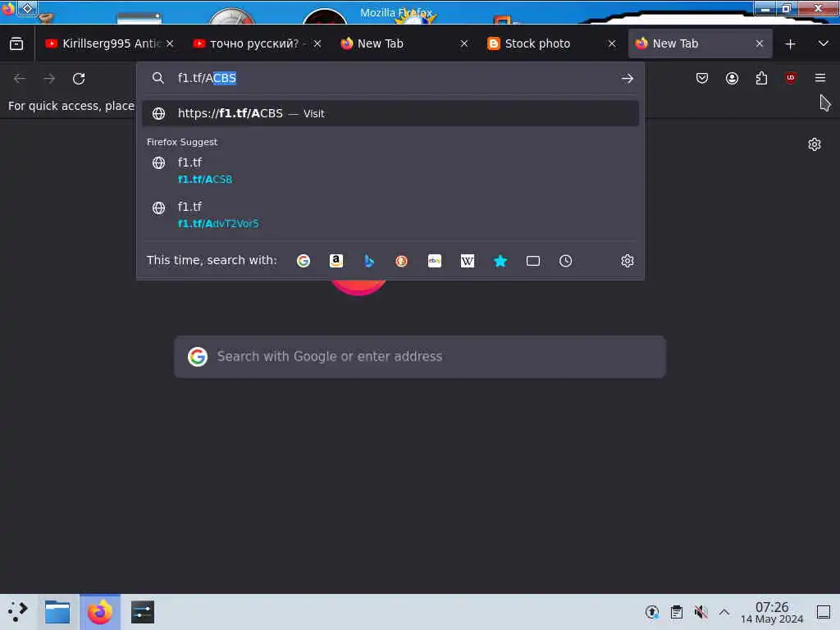This screenshot has width=840, height=630.
Task: Go forward one page
Action: 49,79
